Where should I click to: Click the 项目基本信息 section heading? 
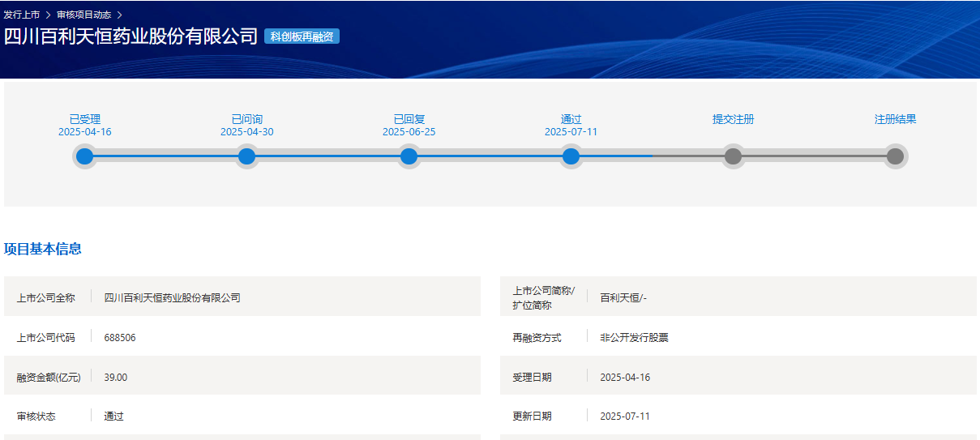pos(43,249)
